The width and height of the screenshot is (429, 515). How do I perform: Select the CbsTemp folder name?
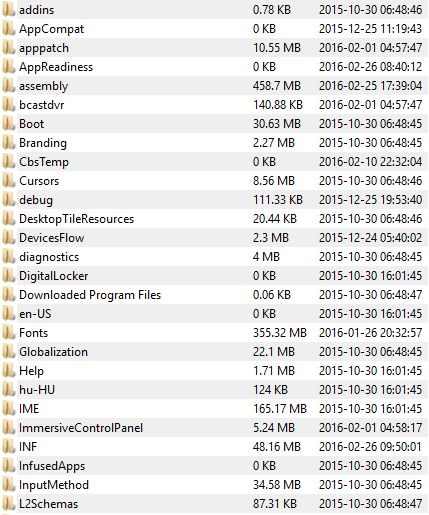click(x=44, y=162)
